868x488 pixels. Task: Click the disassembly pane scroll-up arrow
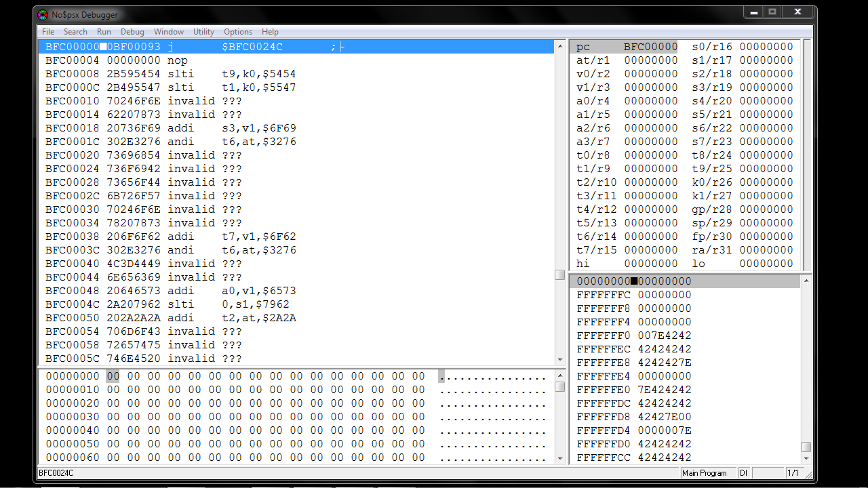point(559,46)
